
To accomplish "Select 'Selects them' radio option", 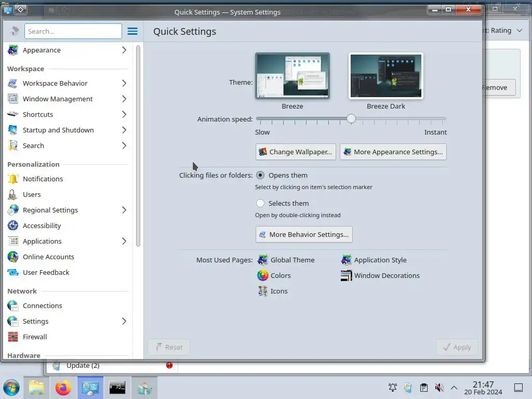I will pyautogui.click(x=260, y=203).
